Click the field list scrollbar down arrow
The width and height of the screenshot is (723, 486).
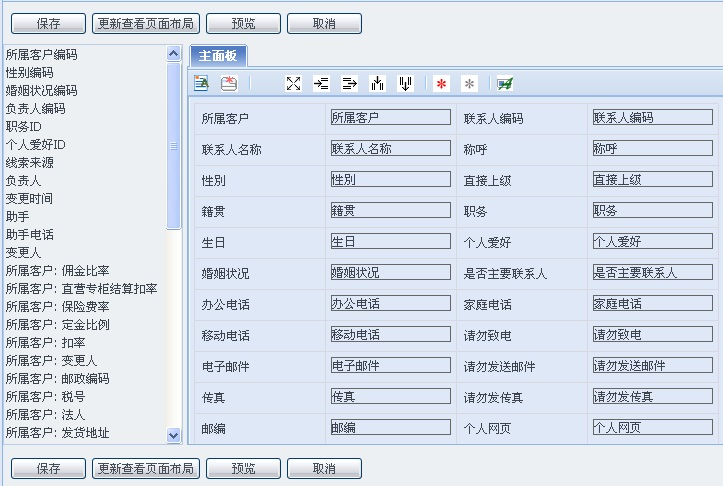tap(174, 435)
